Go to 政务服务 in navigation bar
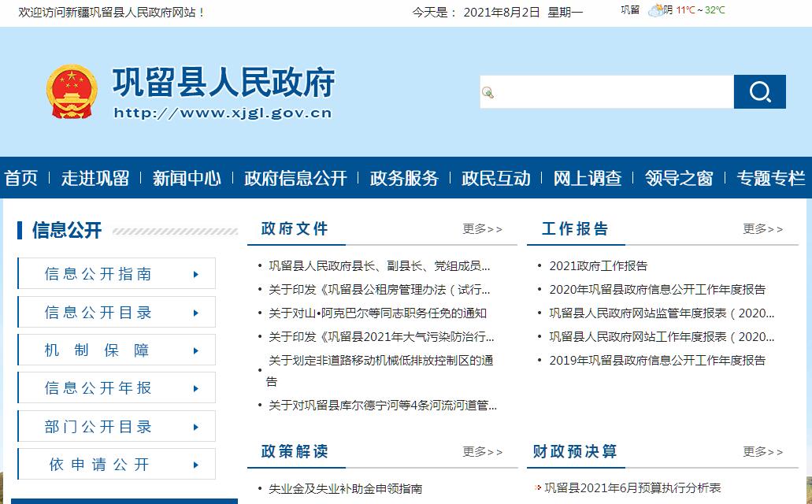This screenshot has height=504, width=812. (x=404, y=178)
